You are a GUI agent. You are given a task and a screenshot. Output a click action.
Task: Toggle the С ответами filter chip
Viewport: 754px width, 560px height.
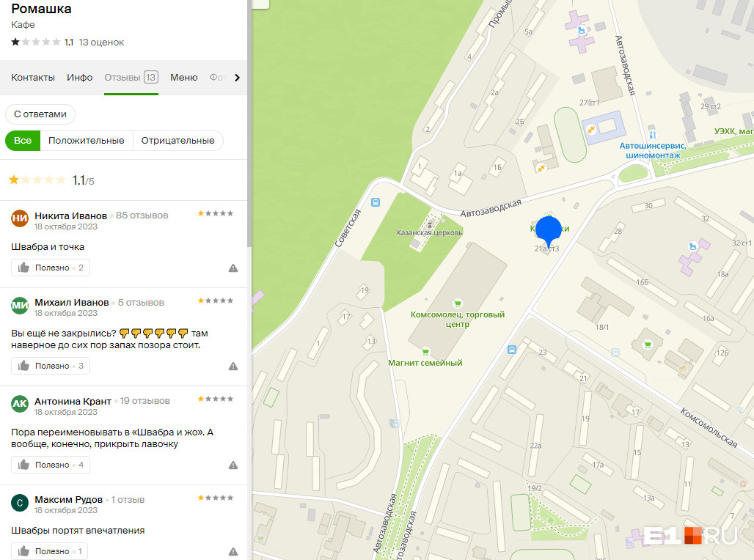click(40, 114)
